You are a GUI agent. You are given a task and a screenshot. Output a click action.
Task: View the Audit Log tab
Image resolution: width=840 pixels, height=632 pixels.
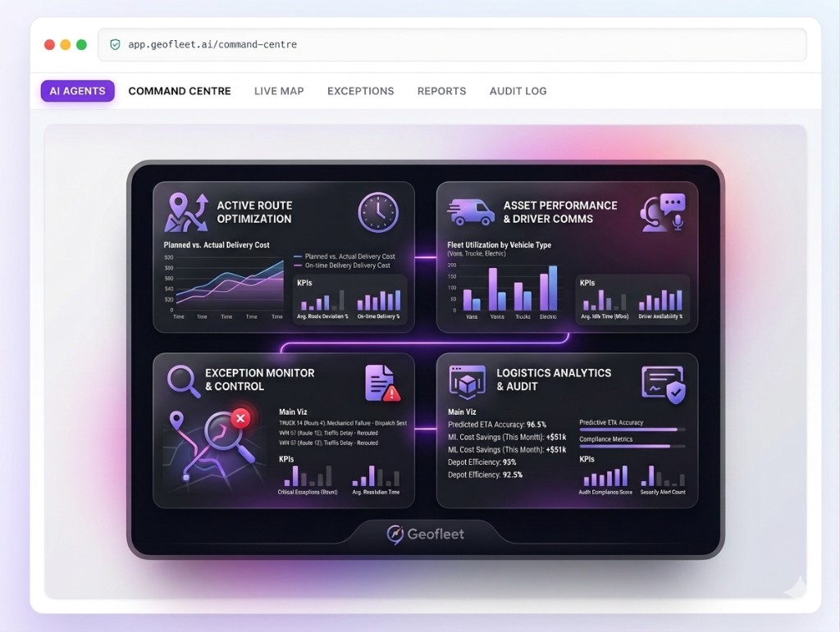tap(518, 91)
